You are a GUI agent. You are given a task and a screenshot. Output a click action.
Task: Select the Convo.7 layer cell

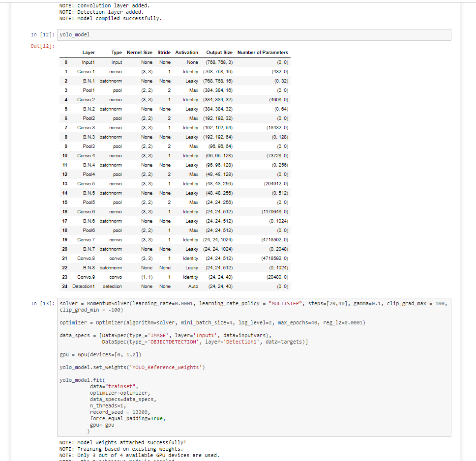pyautogui.click(x=86, y=240)
